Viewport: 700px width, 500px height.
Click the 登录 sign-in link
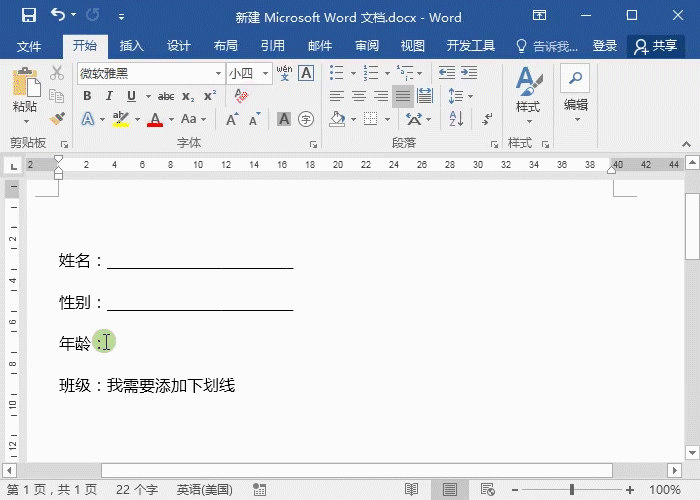tap(604, 46)
